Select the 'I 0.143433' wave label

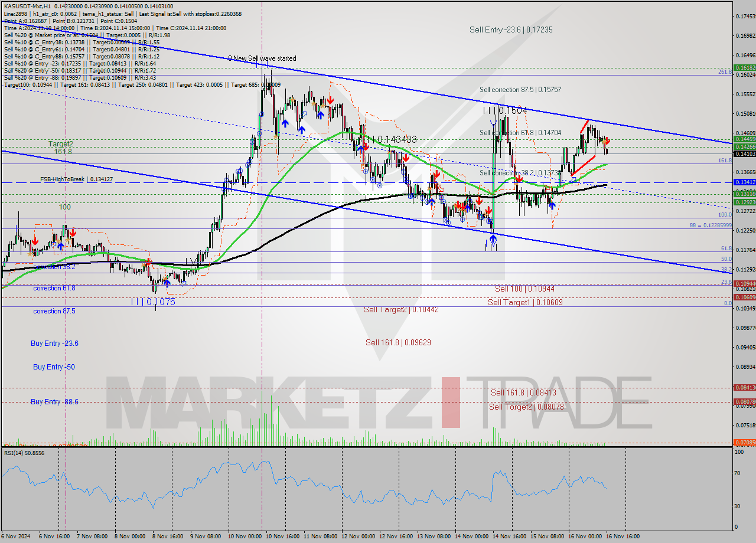tap(394, 139)
